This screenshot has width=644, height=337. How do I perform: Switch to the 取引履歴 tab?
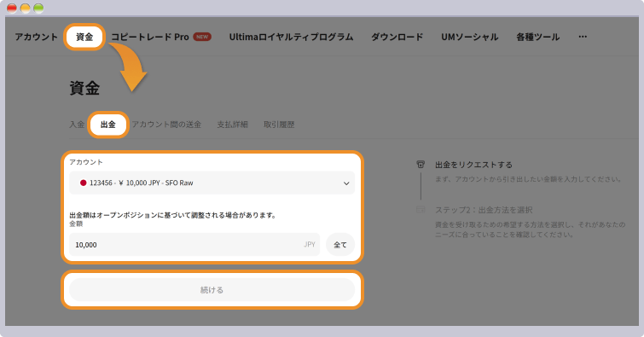pyautogui.click(x=279, y=125)
